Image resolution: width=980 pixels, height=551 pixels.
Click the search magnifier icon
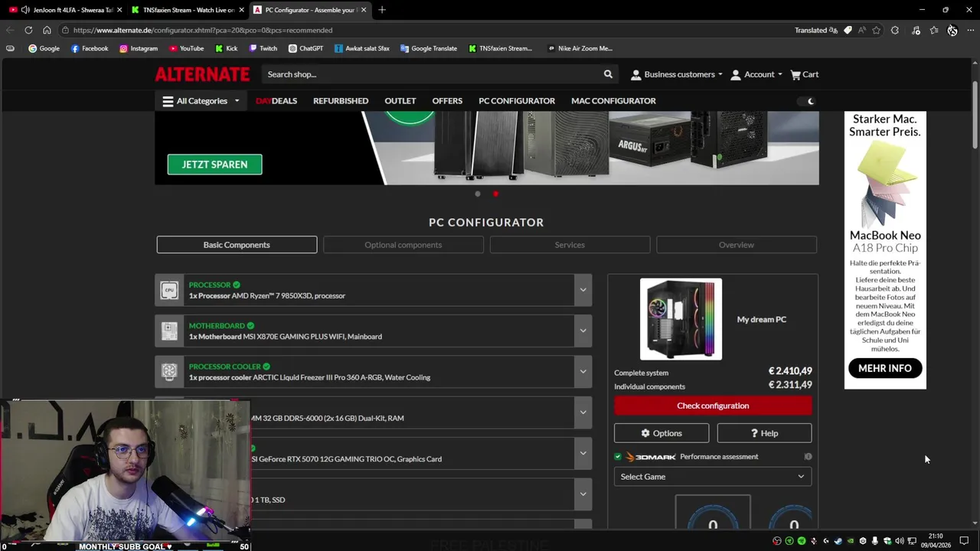tap(608, 74)
